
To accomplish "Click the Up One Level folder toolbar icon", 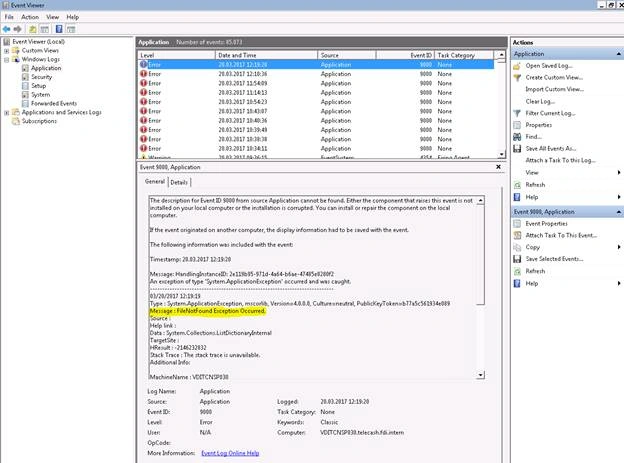I will tap(33, 29).
